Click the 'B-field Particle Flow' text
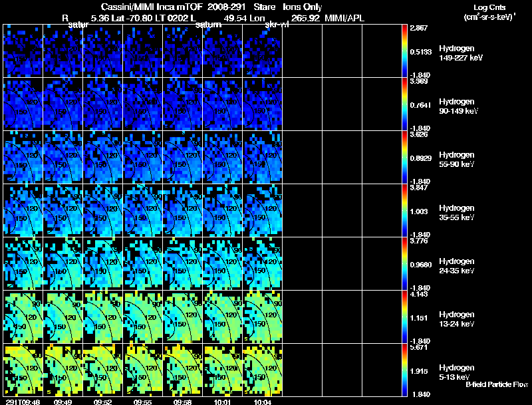532x405 pixels. tap(497, 384)
